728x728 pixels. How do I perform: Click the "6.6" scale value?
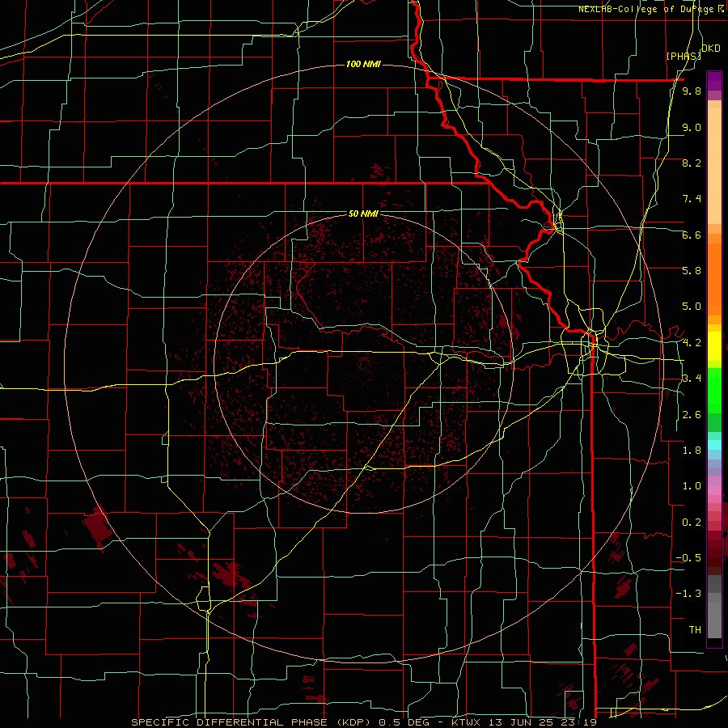[x=692, y=235]
